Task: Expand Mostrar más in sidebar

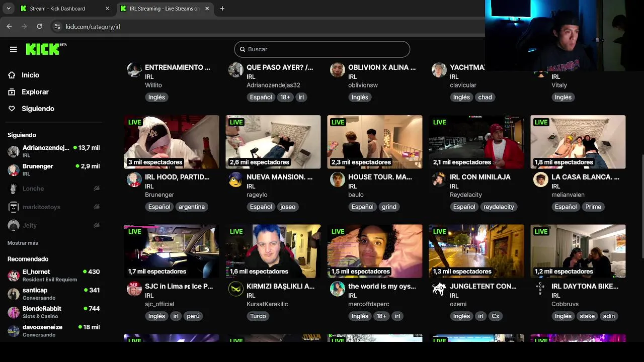Action: (23, 243)
